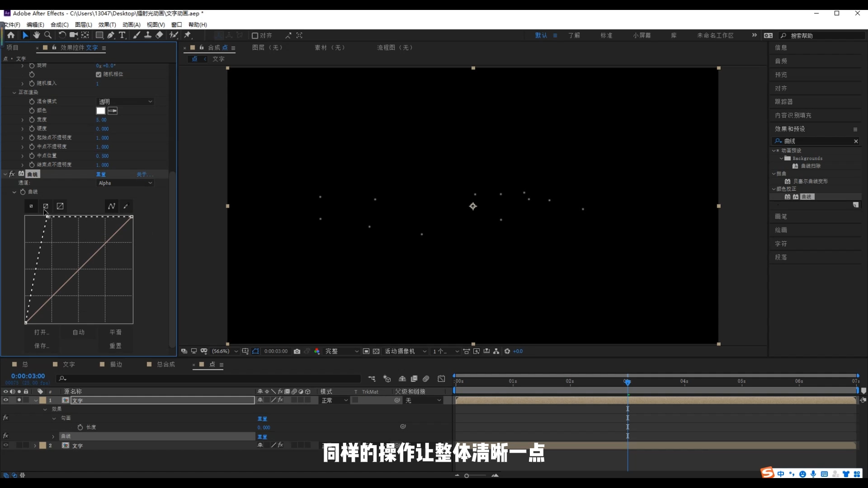Toggle the 对齐 snapping option
868x488 pixels.
click(255, 35)
